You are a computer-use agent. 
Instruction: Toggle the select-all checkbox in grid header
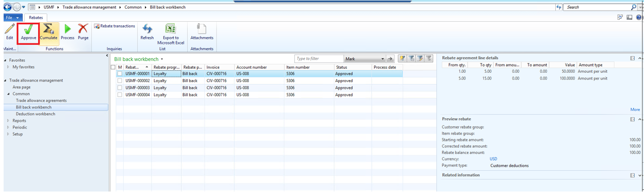113,67
